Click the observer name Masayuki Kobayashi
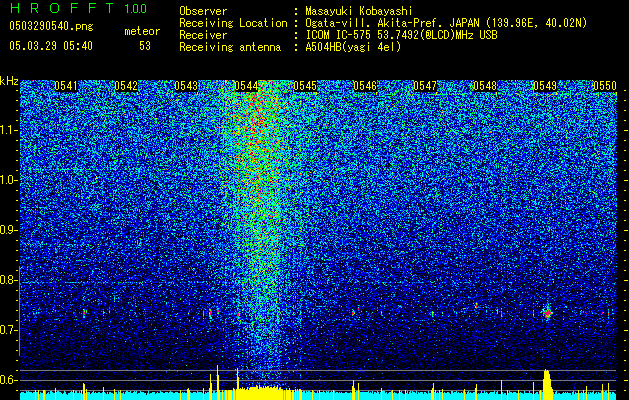The height and width of the screenshot is (400, 629). (x=359, y=11)
